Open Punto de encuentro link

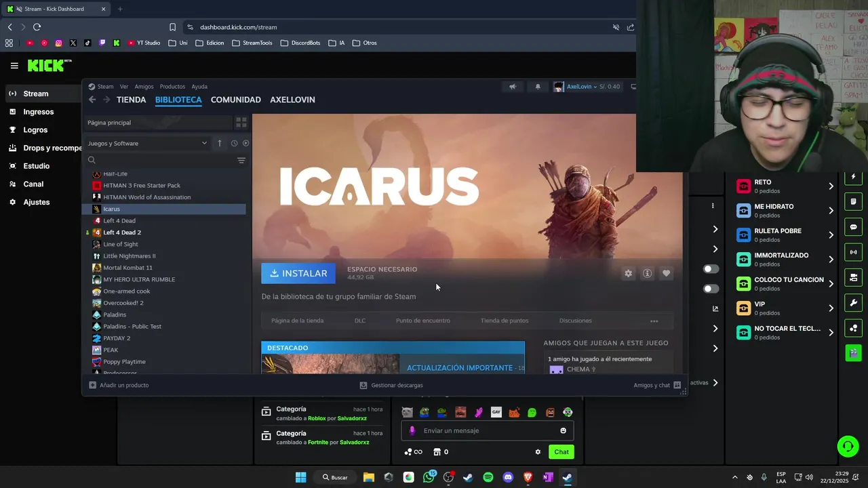click(x=422, y=321)
